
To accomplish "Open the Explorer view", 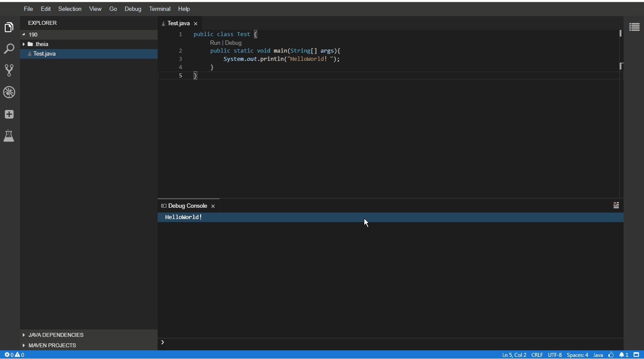I will (x=9, y=27).
